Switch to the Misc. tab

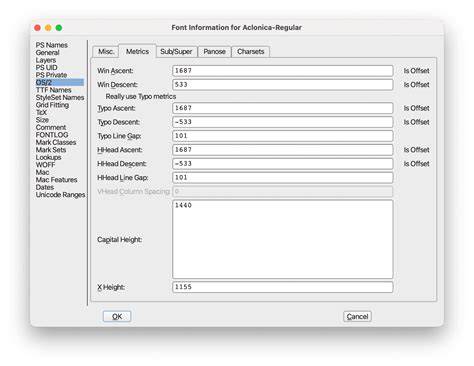tap(106, 52)
